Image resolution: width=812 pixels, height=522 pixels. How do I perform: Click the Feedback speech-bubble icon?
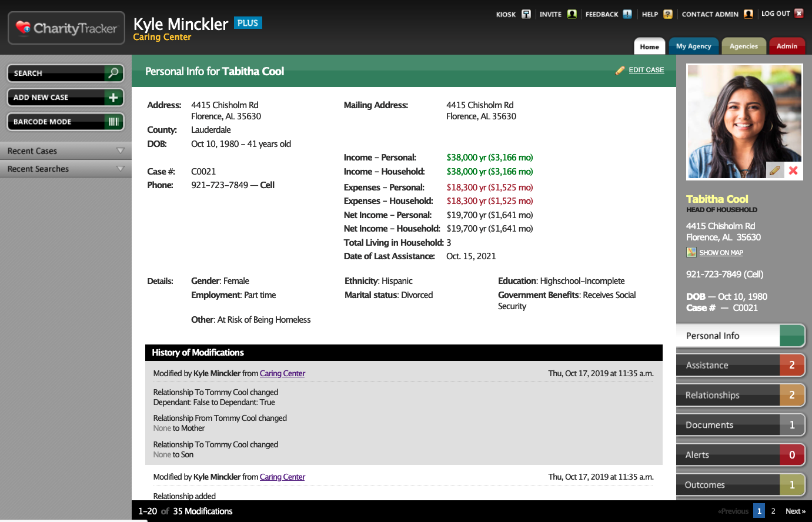(626, 14)
